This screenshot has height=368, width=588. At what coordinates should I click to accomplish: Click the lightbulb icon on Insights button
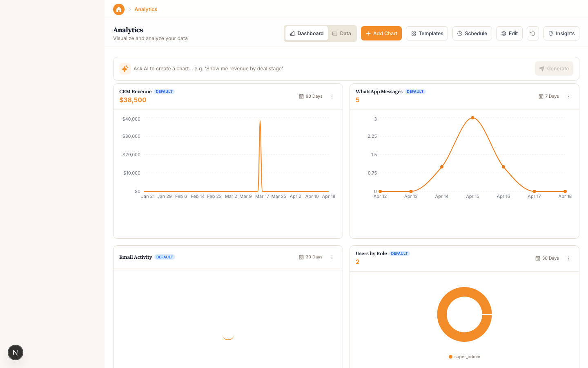pyautogui.click(x=551, y=33)
